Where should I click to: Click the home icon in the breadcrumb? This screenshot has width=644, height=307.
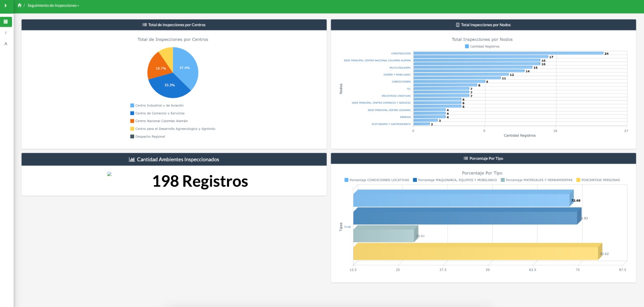tap(19, 5)
